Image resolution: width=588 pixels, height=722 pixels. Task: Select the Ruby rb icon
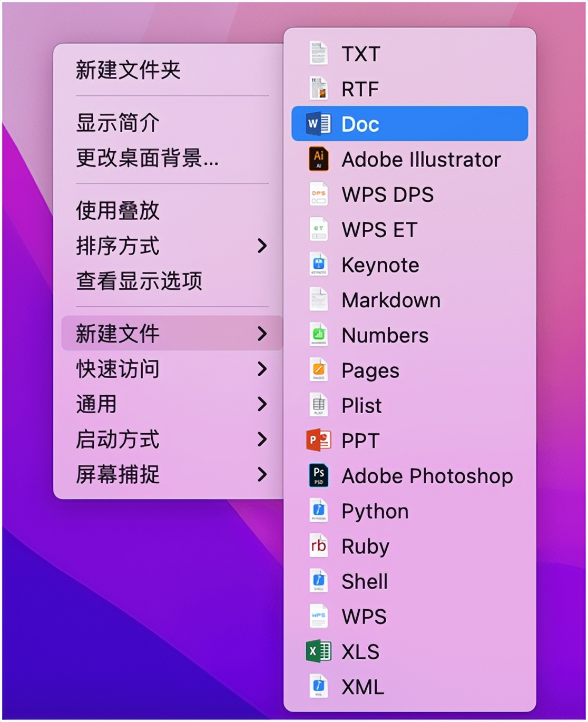point(318,546)
